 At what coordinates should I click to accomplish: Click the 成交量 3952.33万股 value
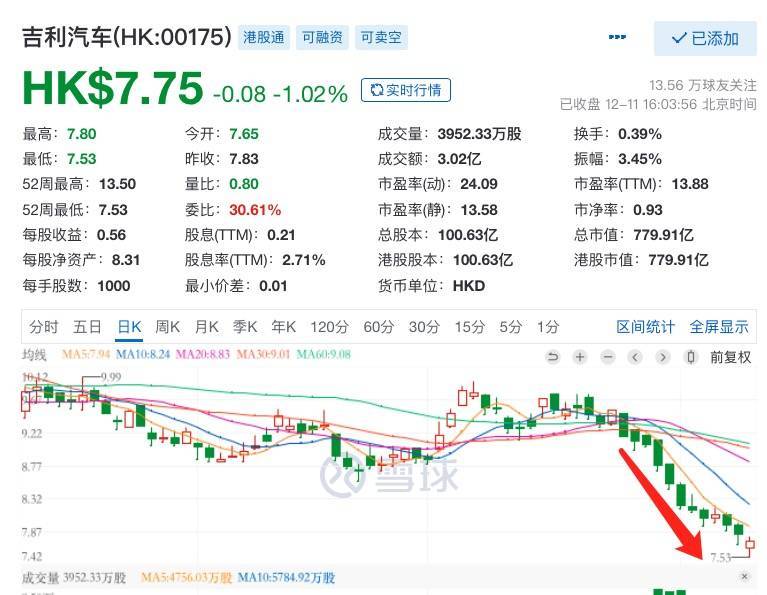479,134
